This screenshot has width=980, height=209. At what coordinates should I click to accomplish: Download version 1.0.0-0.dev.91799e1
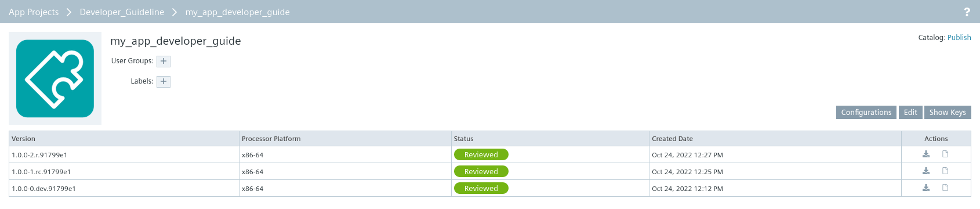(926, 188)
